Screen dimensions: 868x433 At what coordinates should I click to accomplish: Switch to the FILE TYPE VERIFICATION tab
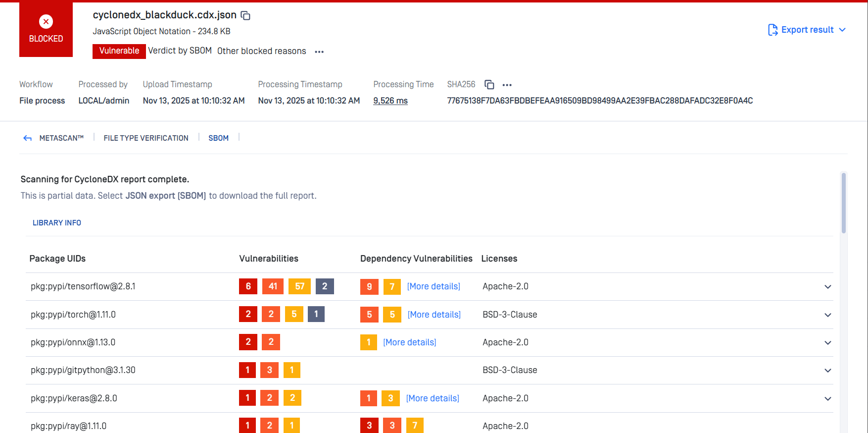(x=146, y=138)
